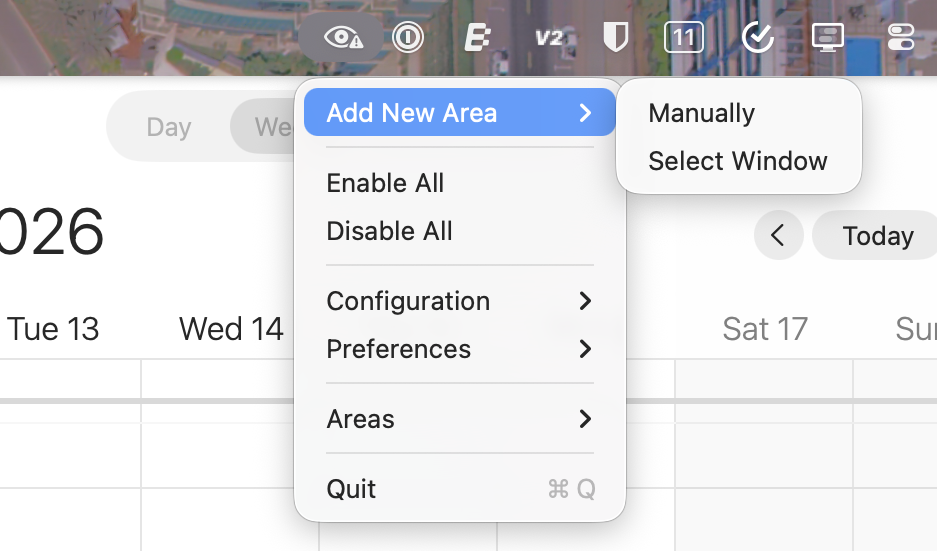Click the eye warning menu bar icon
Image resolution: width=937 pixels, height=551 pixels.
pos(343,38)
